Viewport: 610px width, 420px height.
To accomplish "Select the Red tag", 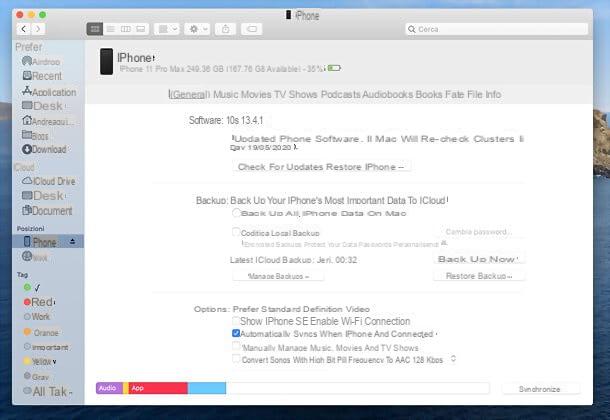I will (x=39, y=302).
